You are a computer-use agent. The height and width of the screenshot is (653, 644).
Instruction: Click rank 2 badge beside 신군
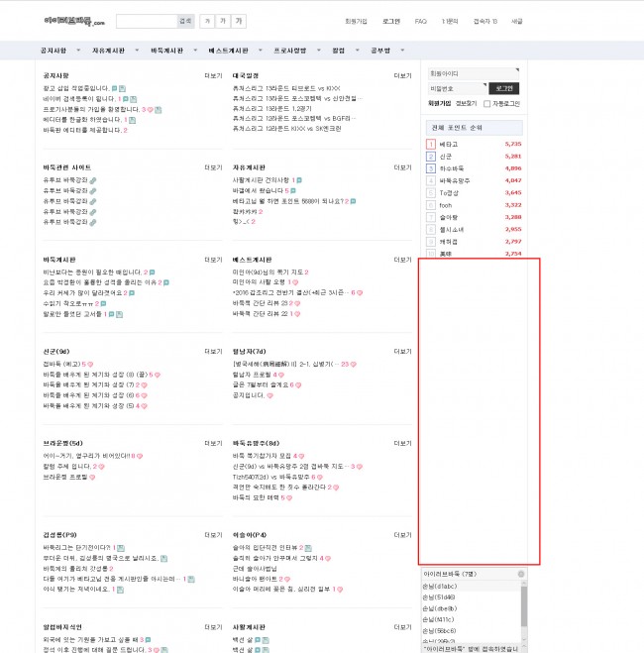click(431, 157)
